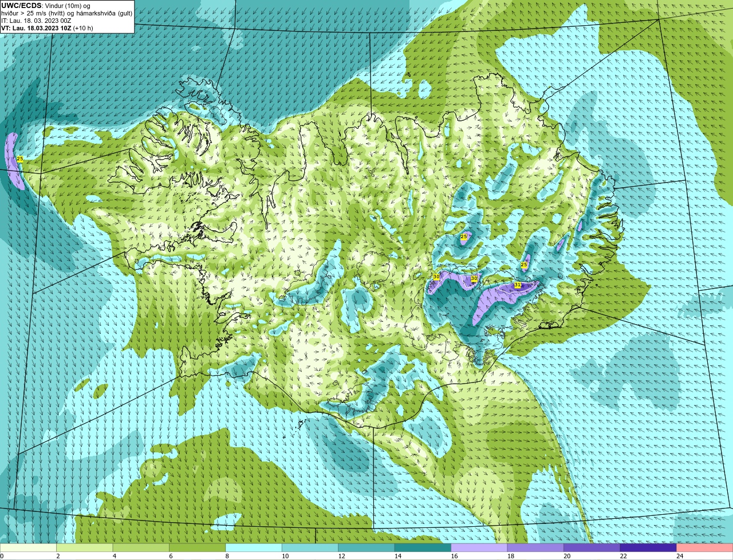Click the pale yellow 0–2 m/s legend swatch
The image size is (733, 560).
tap(28, 547)
